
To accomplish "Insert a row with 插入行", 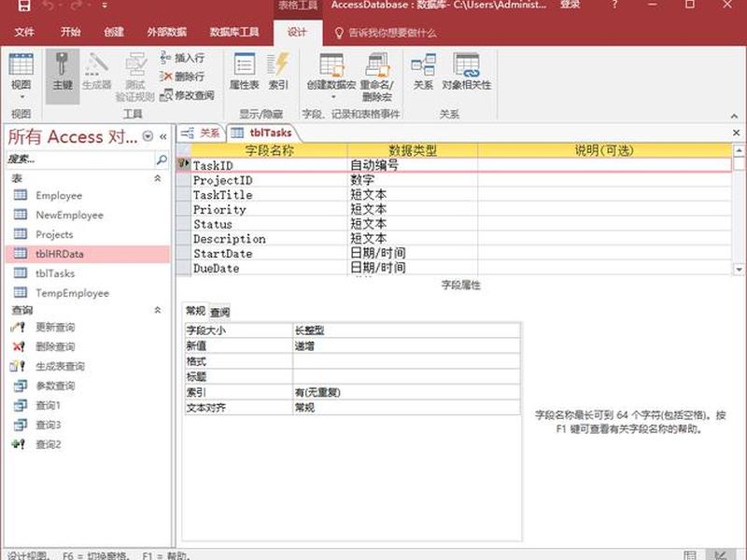I will point(182,58).
